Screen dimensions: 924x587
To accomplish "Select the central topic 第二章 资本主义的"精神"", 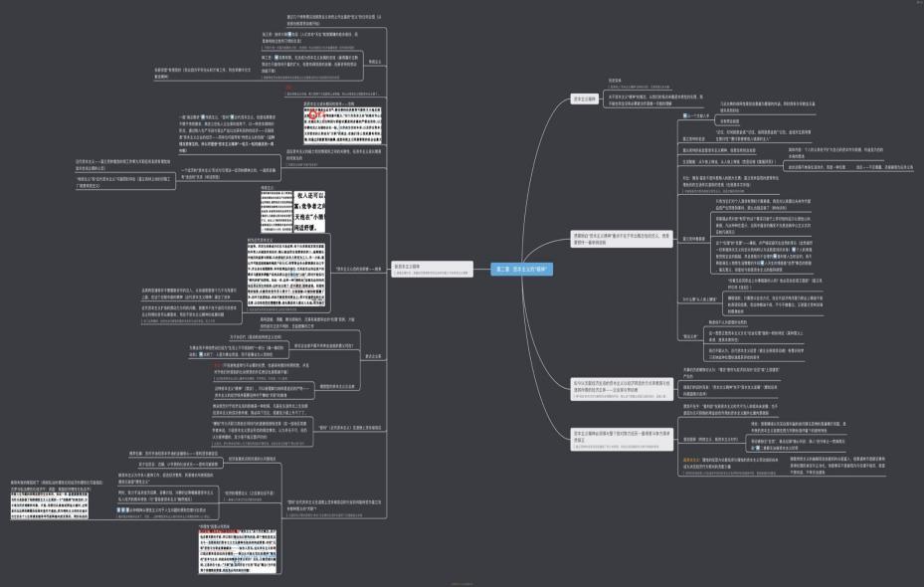I will (x=522, y=269).
